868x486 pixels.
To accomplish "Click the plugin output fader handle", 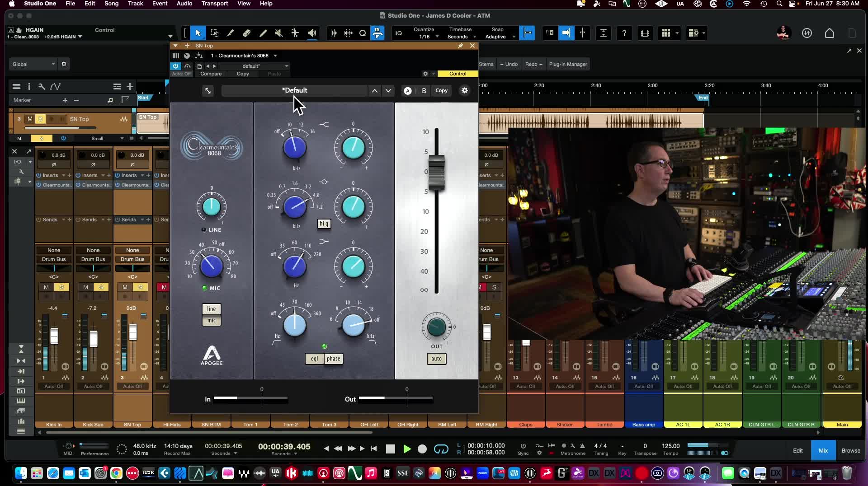I will pos(437,172).
